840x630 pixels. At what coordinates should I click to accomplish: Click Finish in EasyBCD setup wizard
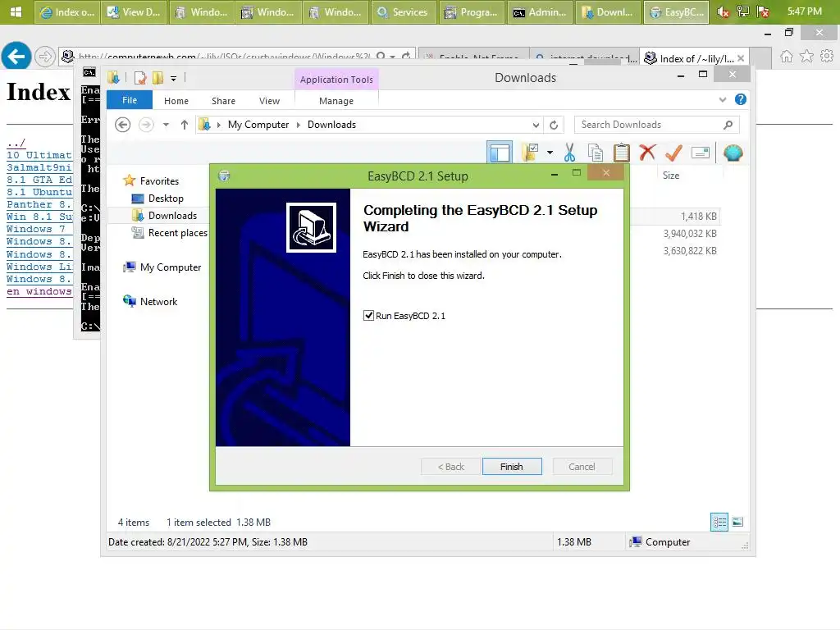pos(512,467)
